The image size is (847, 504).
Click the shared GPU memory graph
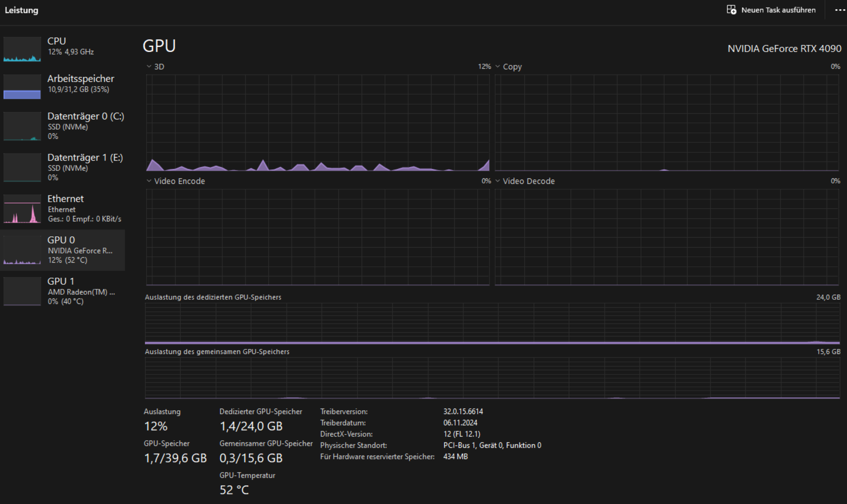(x=492, y=378)
